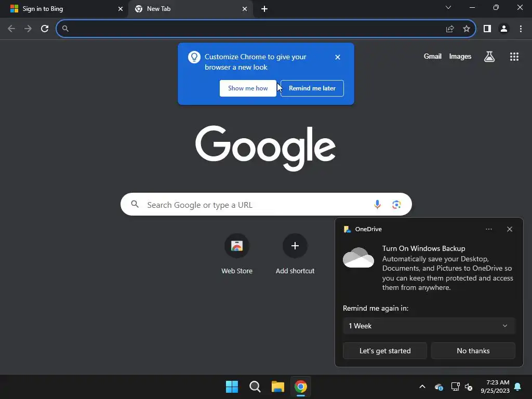
Task: Open the Chrome side panel
Action: coord(487,29)
